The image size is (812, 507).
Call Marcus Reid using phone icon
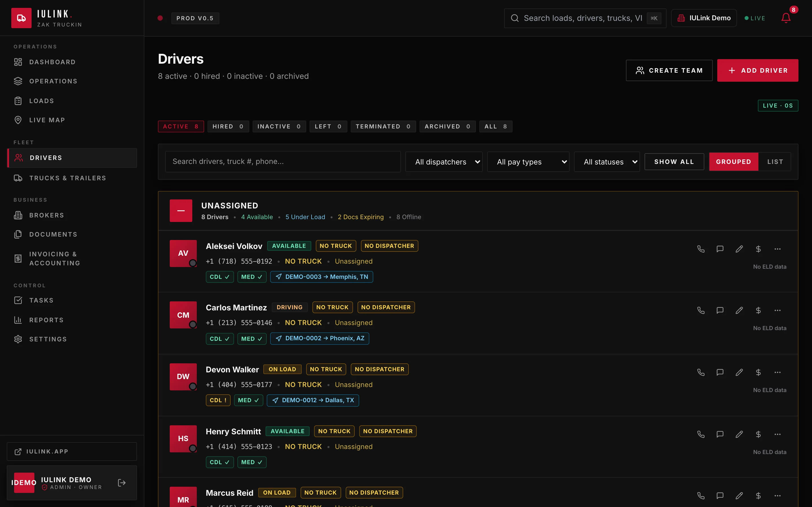click(x=701, y=496)
